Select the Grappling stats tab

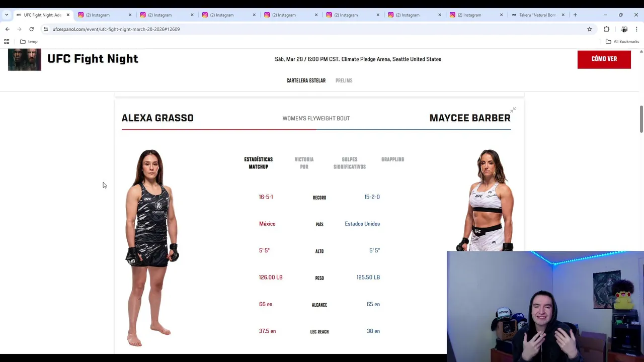point(393,159)
